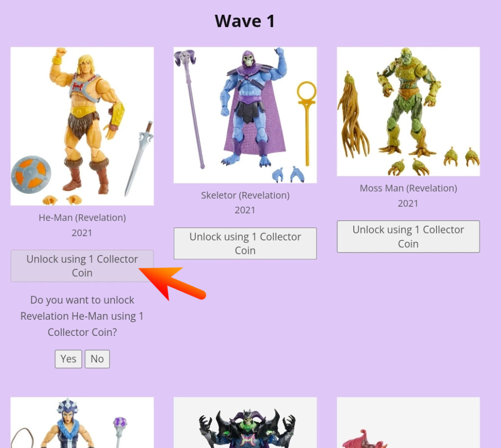Viewport: 501px width, 448px height.
Task: Click the Skeletor (Revelation) name label
Action: 245,195
